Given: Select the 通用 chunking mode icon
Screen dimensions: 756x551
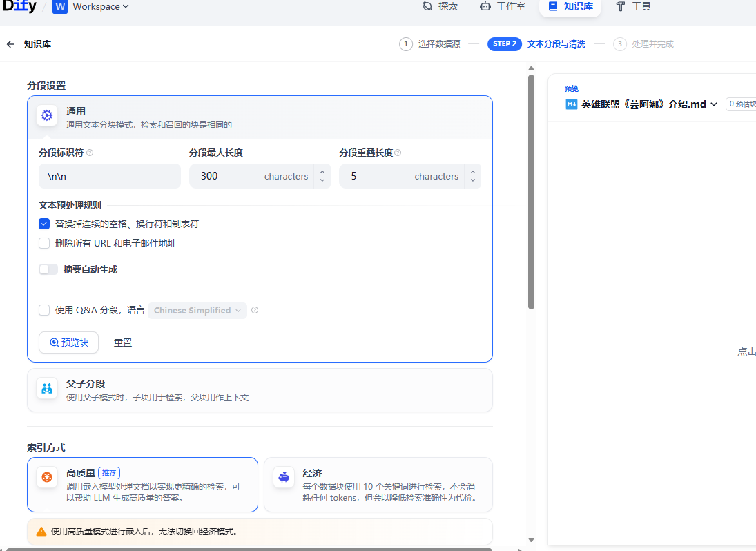Looking at the screenshot, I should coord(47,116).
